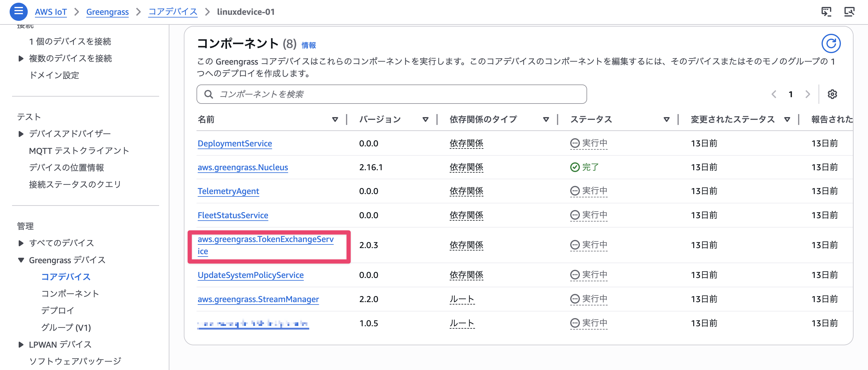Sort by バージョン column arrow
Image resolution: width=868 pixels, height=370 pixels.
tap(425, 120)
